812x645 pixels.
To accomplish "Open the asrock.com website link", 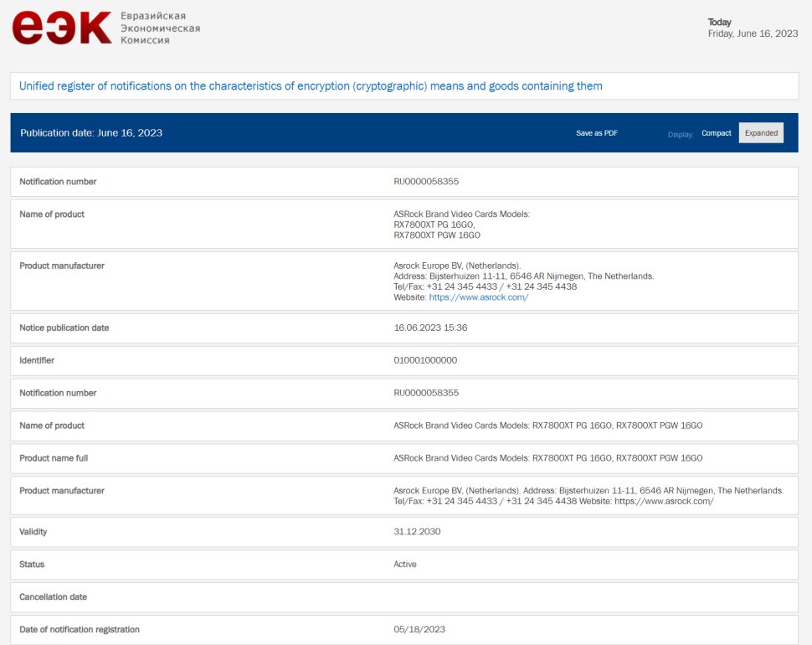I will pyautogui.click(x=479, y=297).
